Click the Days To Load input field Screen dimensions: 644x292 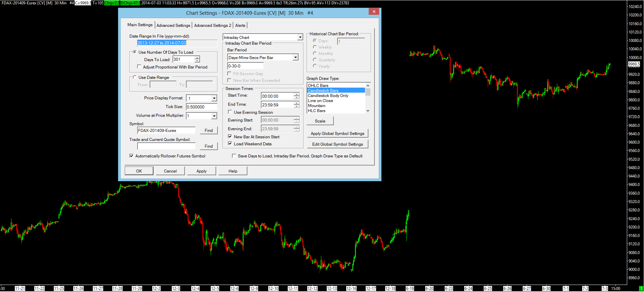pyautogui.click(x=184, y=59)
